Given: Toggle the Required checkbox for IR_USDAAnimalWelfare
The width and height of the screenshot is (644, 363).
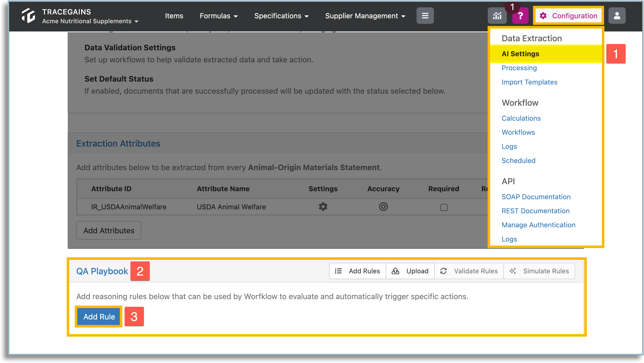Looking at the screenshot, I should tap(444, 207).
